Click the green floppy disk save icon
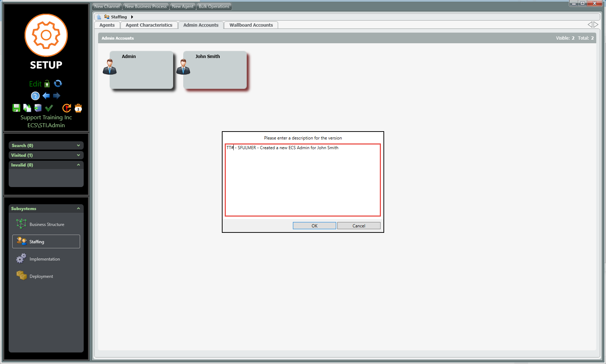Screen dimensions: 606x364 point(16,108)
